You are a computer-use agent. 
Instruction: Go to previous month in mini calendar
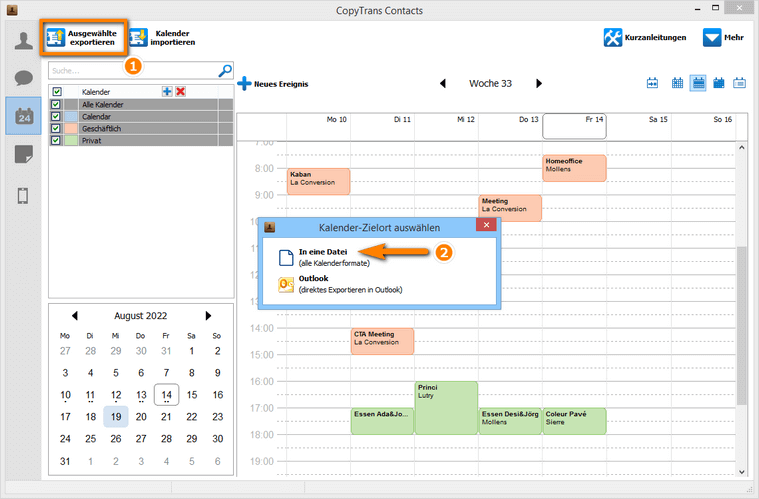point(75,316)
